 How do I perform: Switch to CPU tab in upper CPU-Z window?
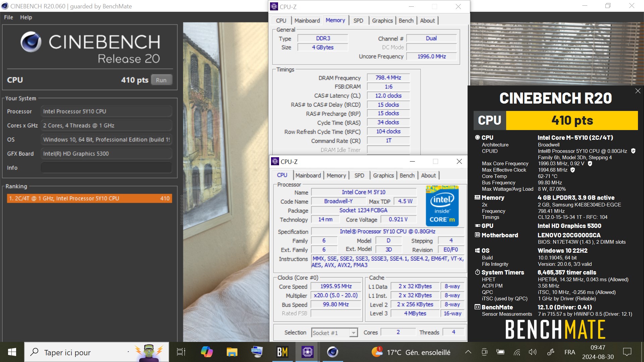(281, 20)
